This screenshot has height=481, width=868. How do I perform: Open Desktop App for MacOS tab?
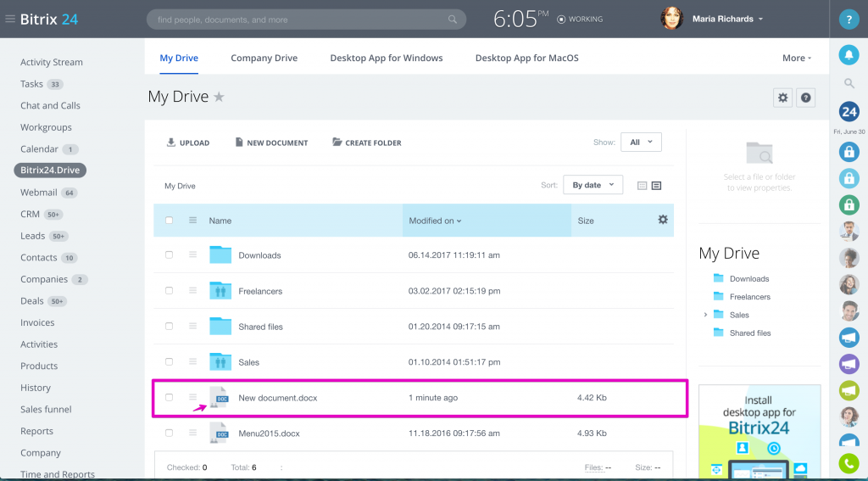coord(527,58)
